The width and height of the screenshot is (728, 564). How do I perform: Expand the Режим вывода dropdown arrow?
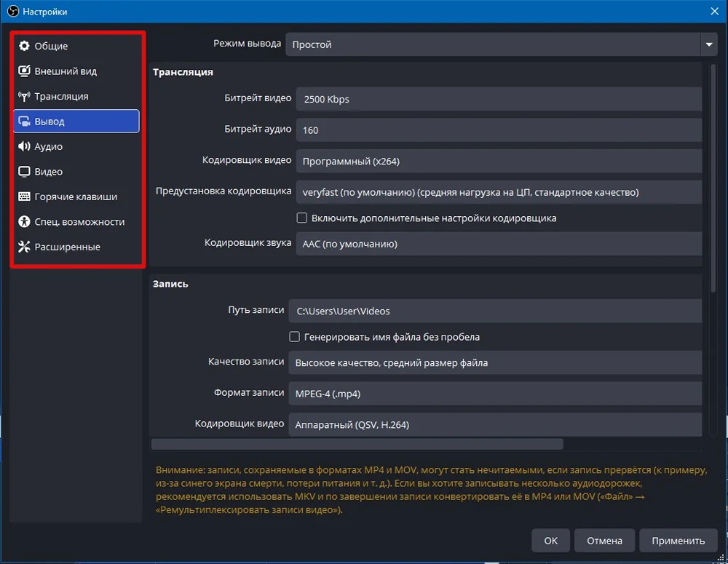click(x=709, y=44)
